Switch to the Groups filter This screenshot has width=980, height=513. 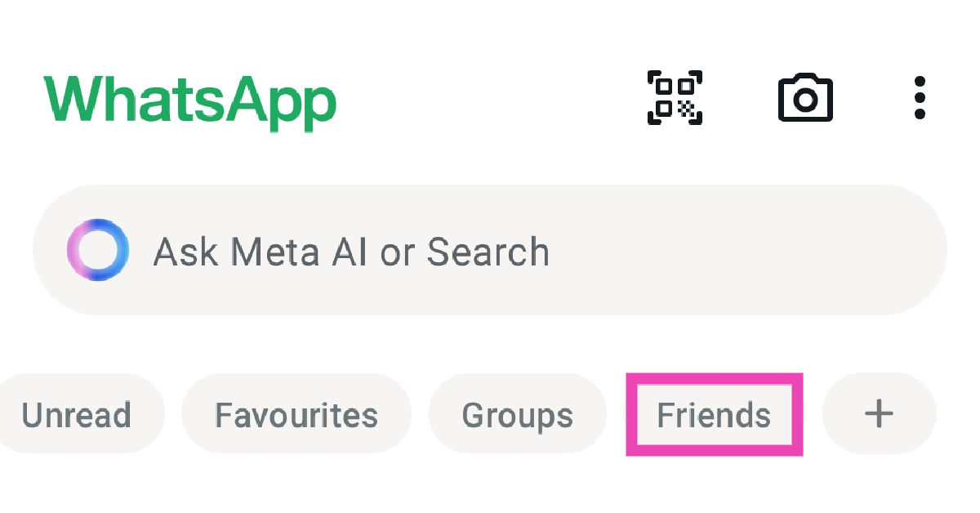click(517, 414)
